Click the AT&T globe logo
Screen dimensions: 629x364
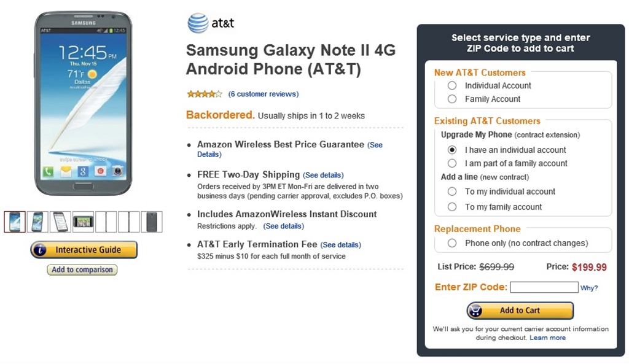[198, 23]
